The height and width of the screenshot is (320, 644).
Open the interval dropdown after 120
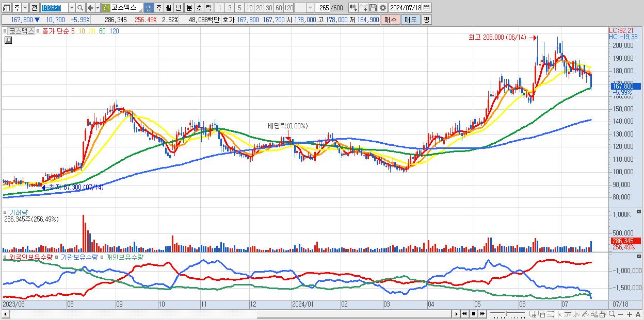[x=310, y=8]
